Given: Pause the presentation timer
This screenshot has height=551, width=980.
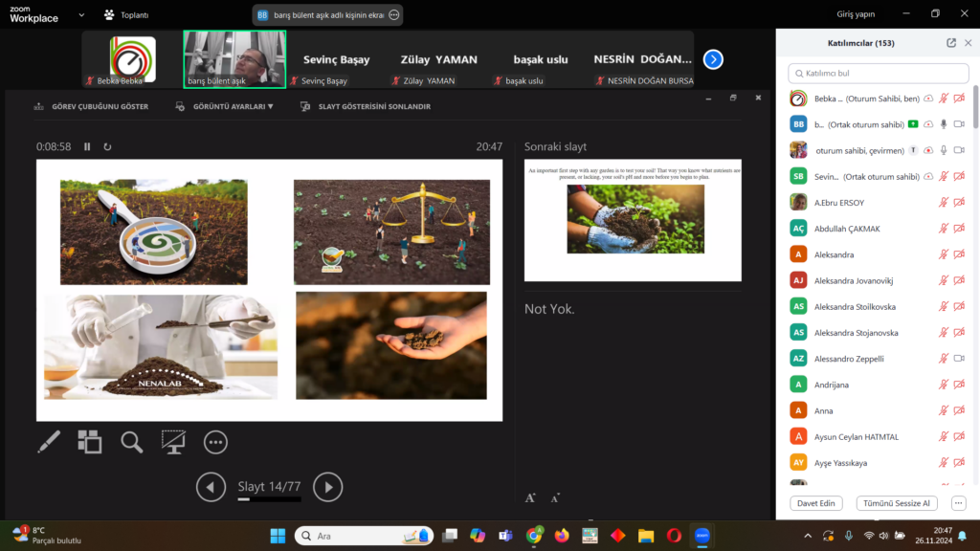Looking at the screenshot, I should [87, 146].
